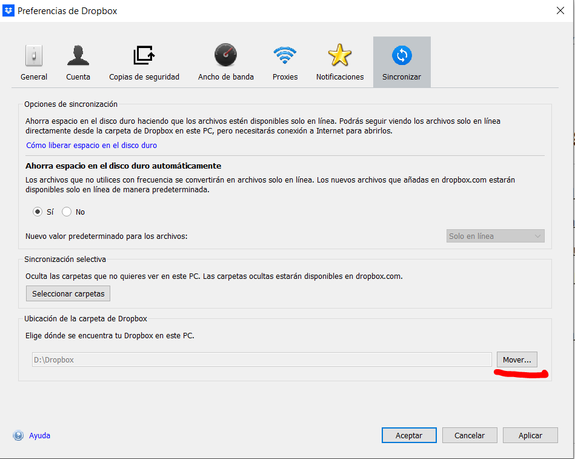The image size is (575, 459).
Task: Open the Ayuda help link
Action: coord(40,436)
